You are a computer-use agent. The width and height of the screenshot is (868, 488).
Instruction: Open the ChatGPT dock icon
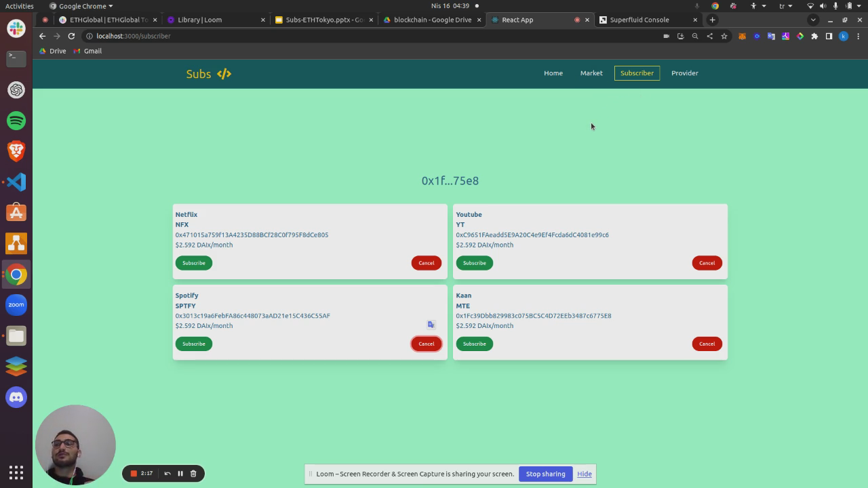(x=16, y=89)
